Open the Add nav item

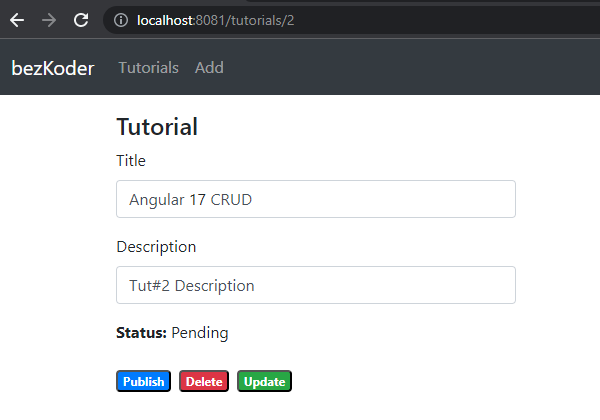tap(209, 68)
